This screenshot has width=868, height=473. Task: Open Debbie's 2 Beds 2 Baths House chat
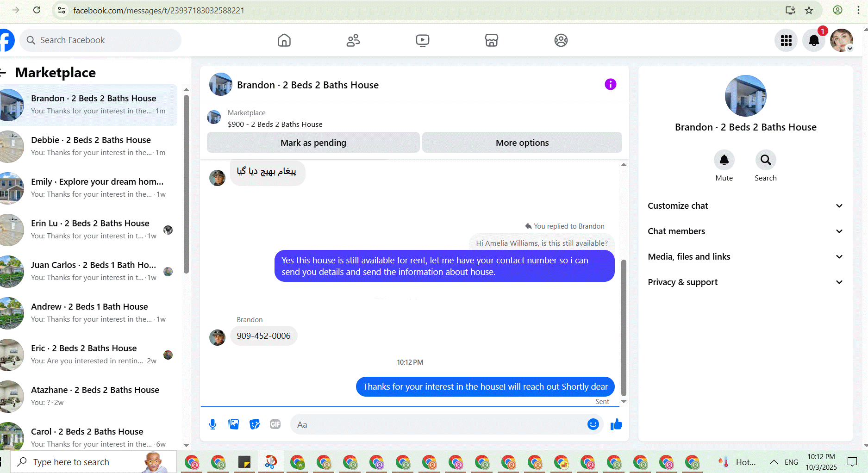coord(88,147)
